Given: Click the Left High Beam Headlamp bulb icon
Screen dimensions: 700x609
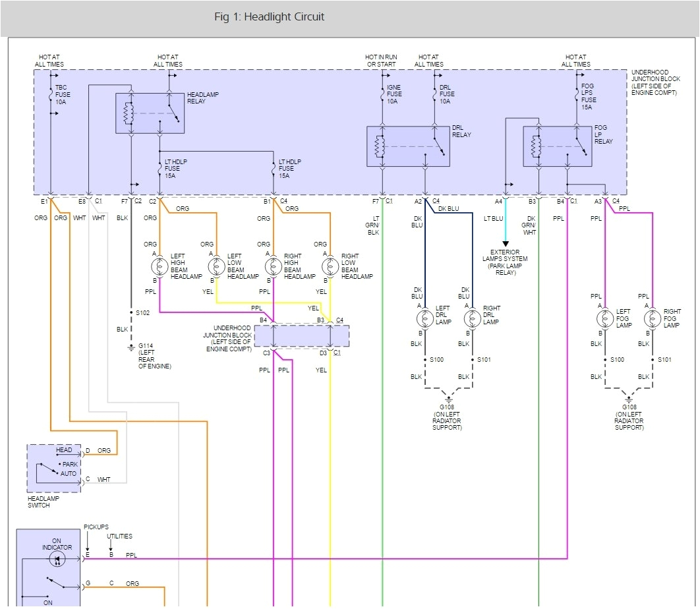Looking at the screenshot, I should pos(158,267).
